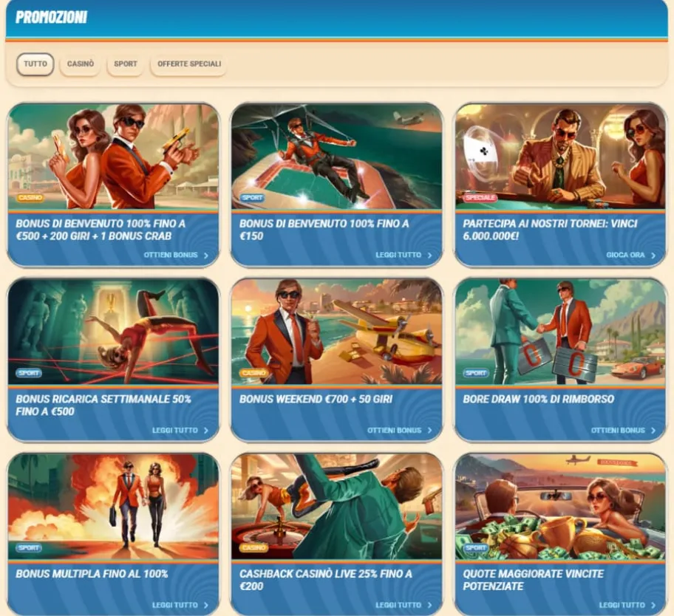Click title "Partecipa ai nostri tornei: vinci 6.000.000€!"
Screen dimensions: 674x616
click(550, 230)
